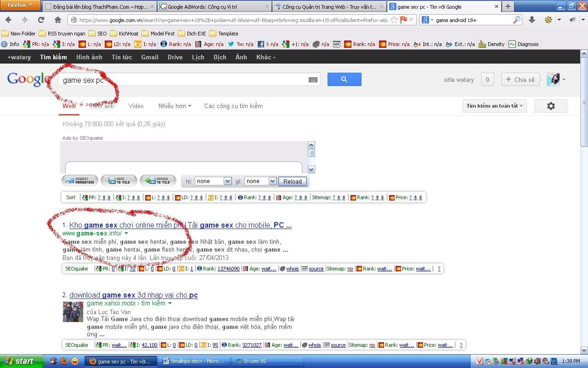Click the PR: n/a PageRank toolbar item

tap(36, 44)
